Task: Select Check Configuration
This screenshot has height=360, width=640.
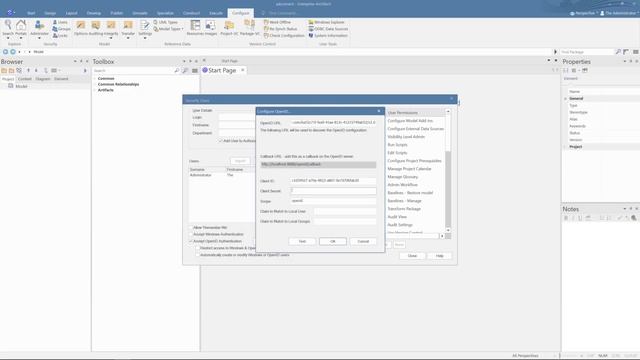Action: pos(284,36)
